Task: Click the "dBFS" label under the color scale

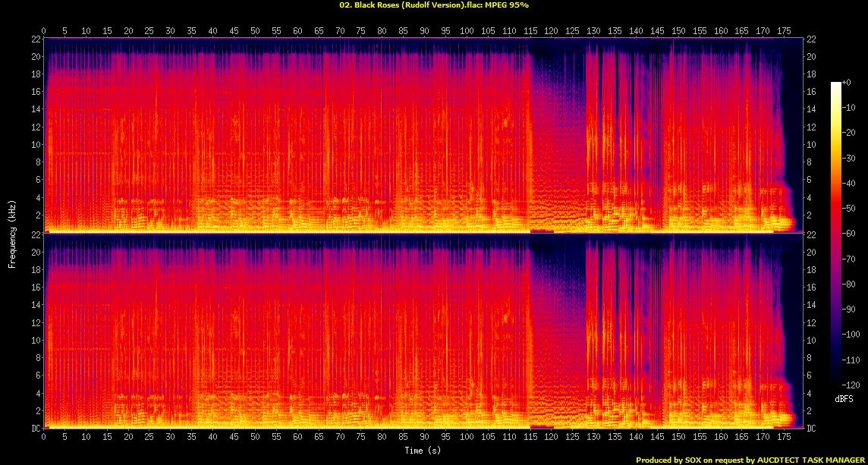Action: 844,398
